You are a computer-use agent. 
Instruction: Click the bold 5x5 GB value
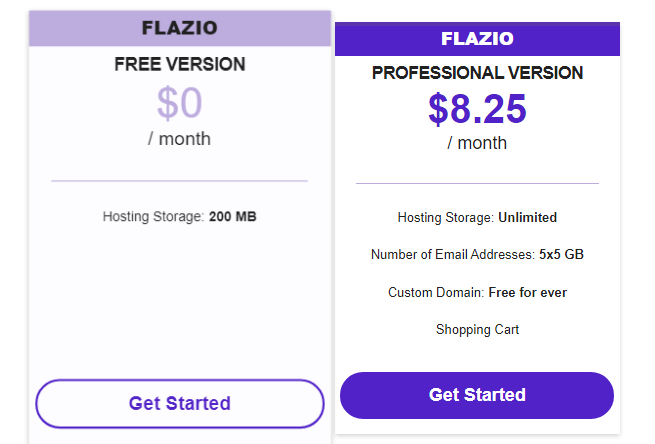(x=561, y=255)
